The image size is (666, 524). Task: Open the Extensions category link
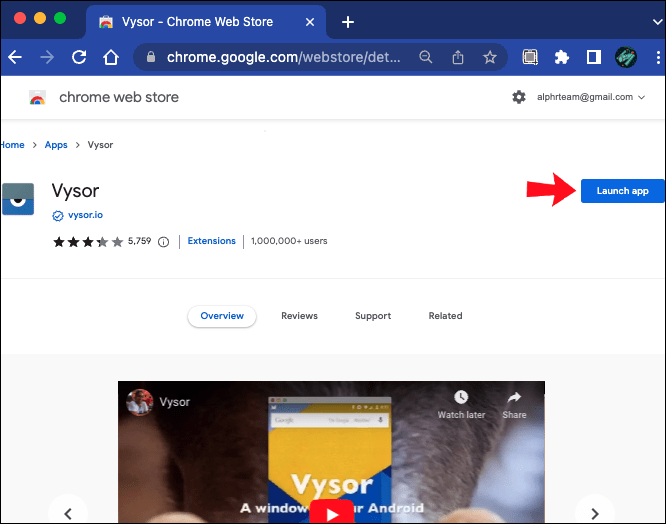212,241
